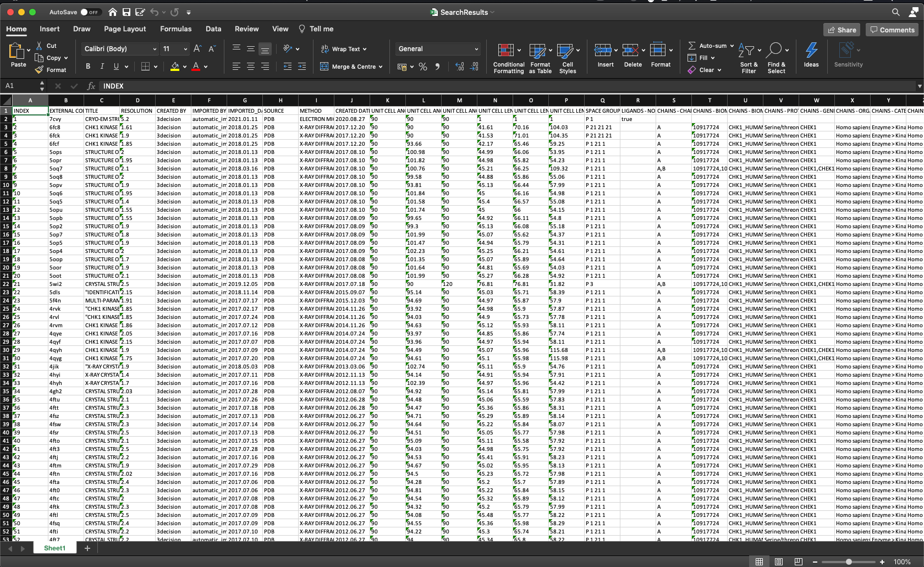
Task: Click the Home house icon in title bar
Action: 113,12
